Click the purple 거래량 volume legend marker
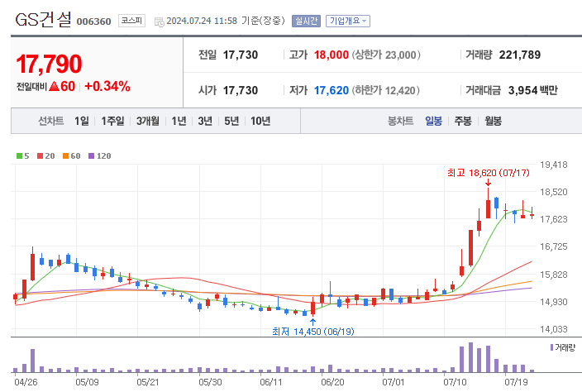 point(552,347)
